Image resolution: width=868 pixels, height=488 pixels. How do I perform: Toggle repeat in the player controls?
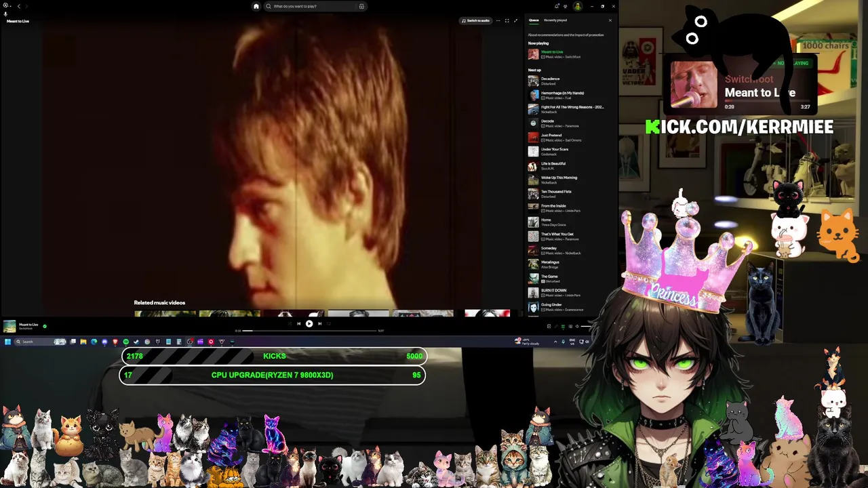click(x=330, y=323)
